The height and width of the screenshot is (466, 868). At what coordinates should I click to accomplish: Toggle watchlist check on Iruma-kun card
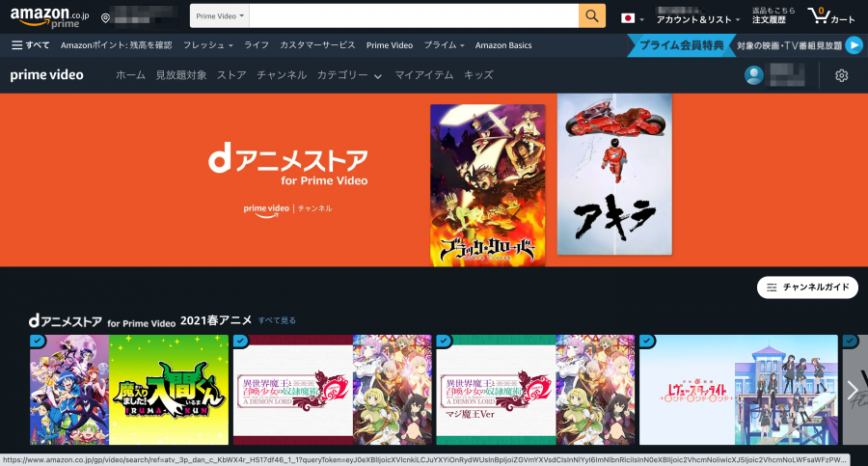click(x=38, y=341)
